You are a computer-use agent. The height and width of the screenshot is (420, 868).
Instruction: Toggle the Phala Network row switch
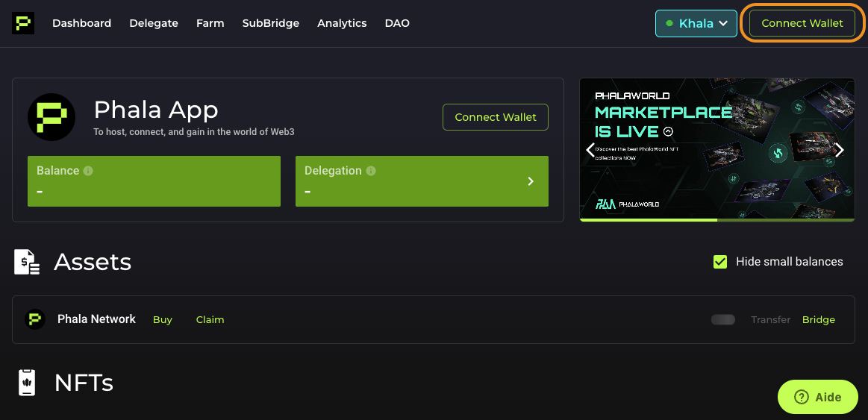(x=723, y=320)
